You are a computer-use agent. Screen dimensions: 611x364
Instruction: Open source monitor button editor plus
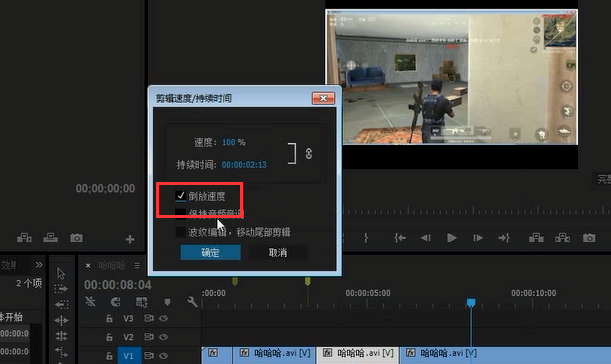point(130,239)
